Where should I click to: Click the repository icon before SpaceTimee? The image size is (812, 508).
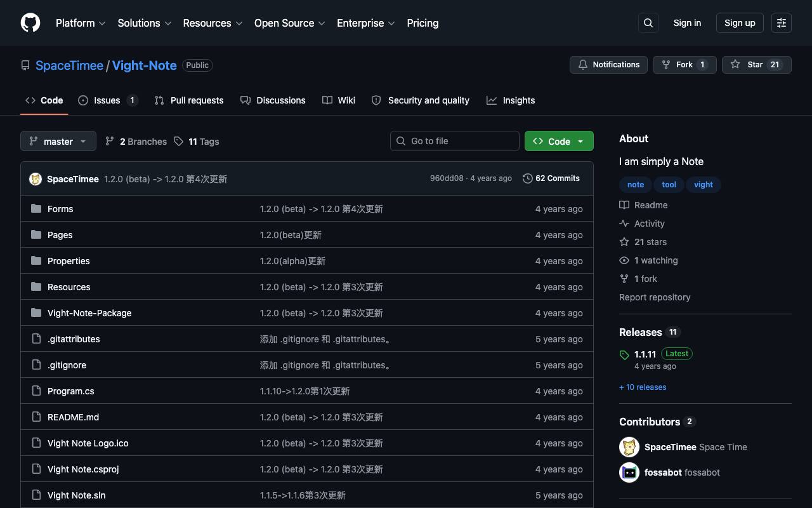coord(25,65)
